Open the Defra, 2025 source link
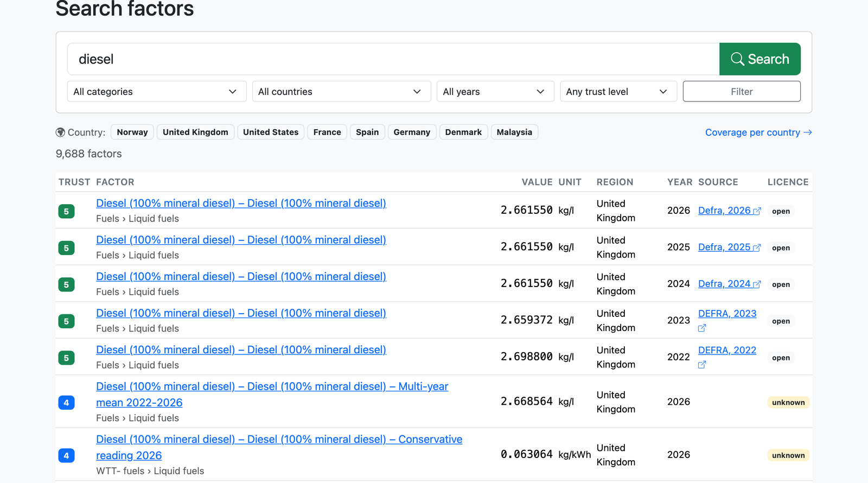 tap(729, 247)
